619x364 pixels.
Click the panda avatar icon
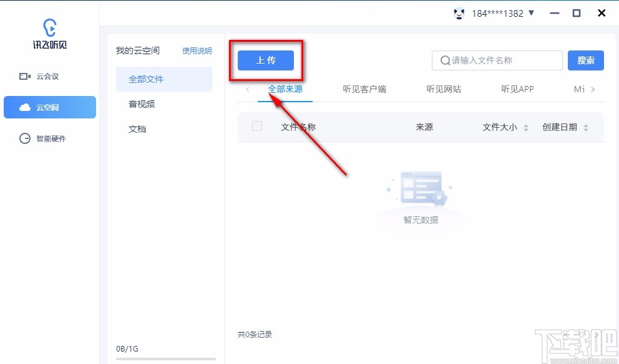459,14
